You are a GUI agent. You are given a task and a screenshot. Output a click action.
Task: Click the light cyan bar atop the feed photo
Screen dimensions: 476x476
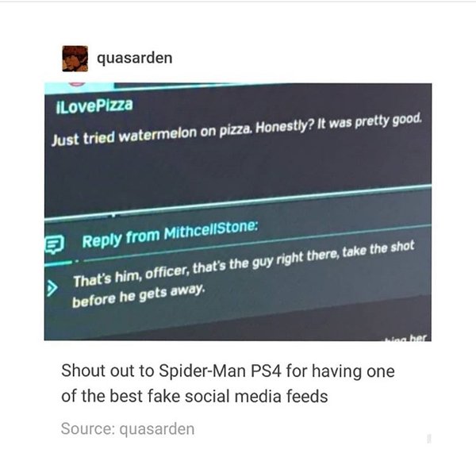click(79, 88)
